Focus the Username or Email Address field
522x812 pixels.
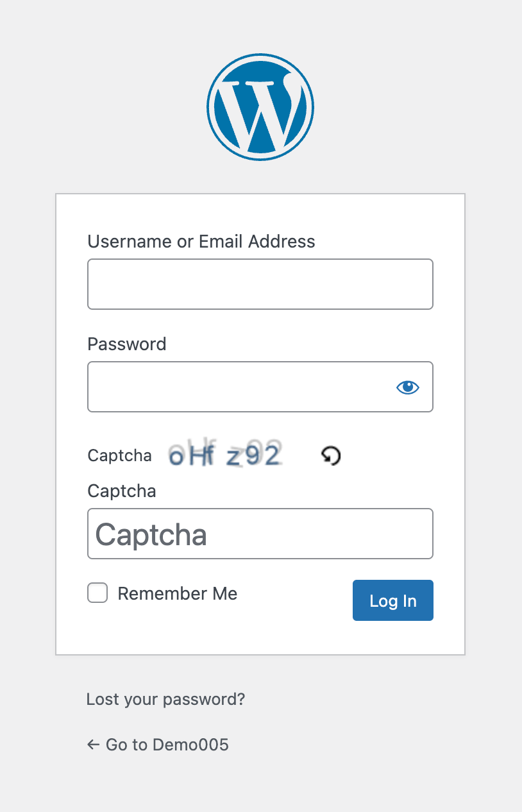click(x=260, y=284)
